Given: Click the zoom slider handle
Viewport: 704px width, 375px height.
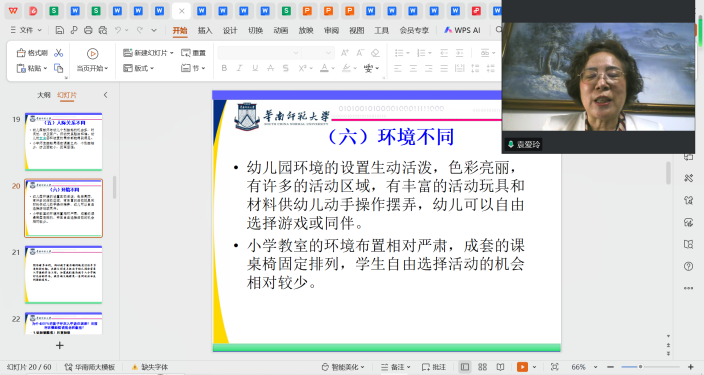Looking at the screenshot, I should click(x=640, y=367).
